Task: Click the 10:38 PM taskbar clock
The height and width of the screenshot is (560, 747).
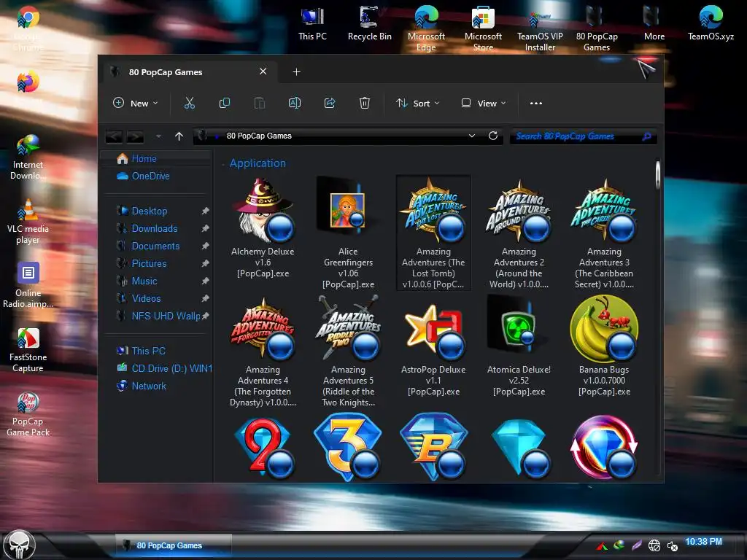Action: coord(704,542)
